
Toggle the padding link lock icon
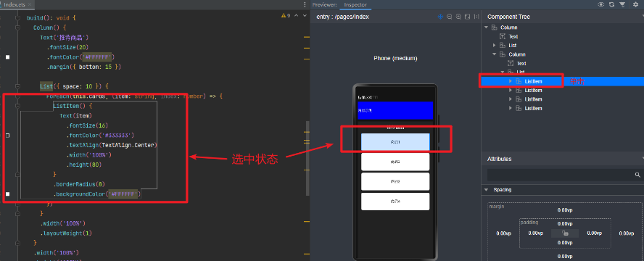click(x=565, y=233)
